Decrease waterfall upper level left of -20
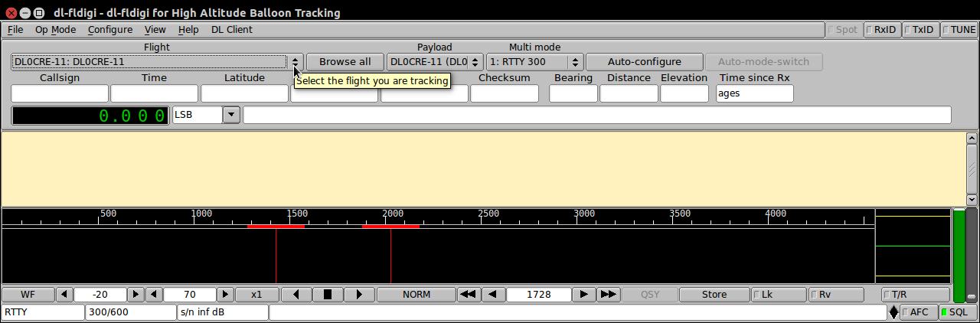980x323 pixels. coord(64,294)
